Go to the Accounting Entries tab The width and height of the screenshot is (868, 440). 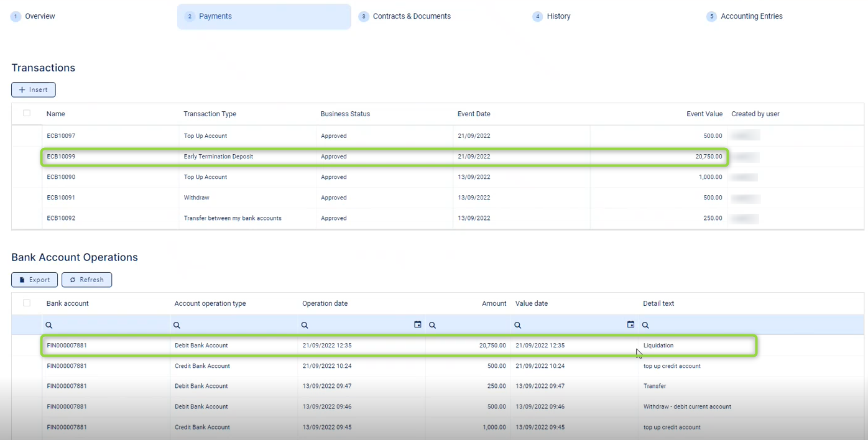point(751,16)
